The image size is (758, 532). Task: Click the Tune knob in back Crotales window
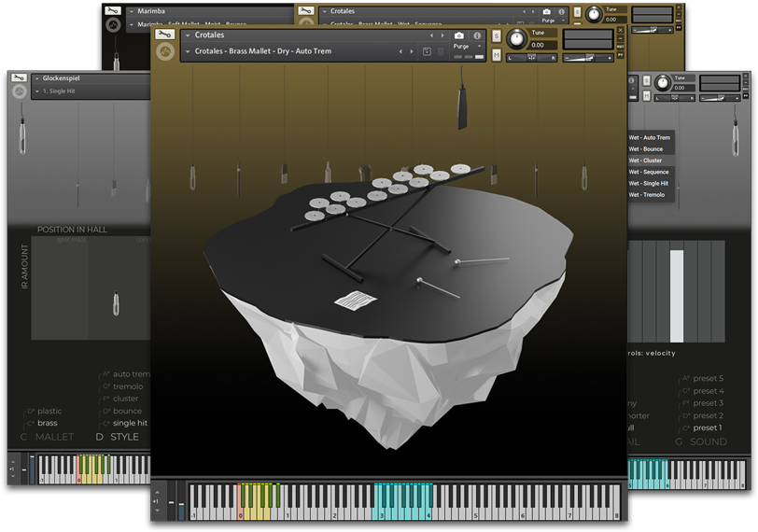click(x=594, y=15)
